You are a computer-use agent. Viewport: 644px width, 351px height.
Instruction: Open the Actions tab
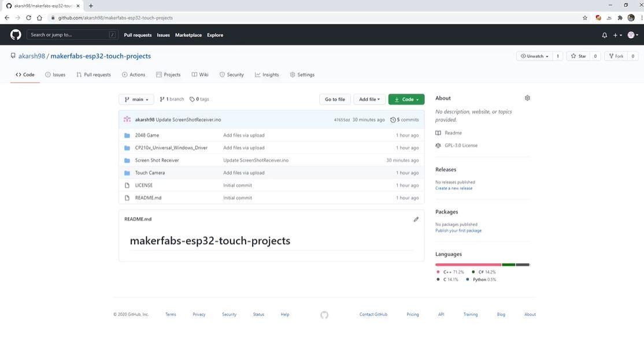point(134,74)
